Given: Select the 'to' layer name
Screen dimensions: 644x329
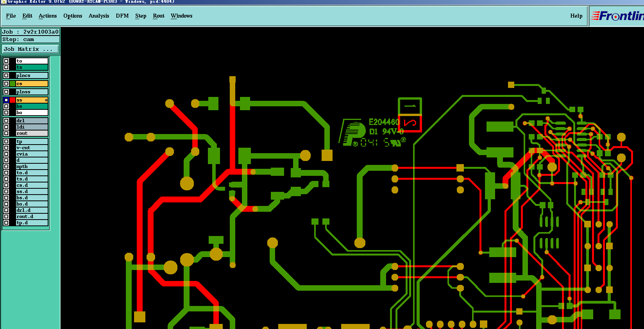Looking at the screenshot, I should click(x=32, y=61).
